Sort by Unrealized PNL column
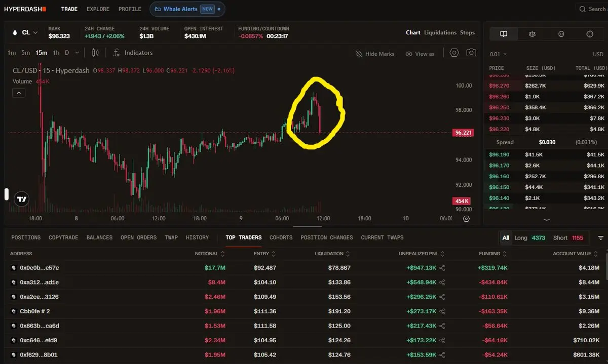The height and width of the screenshot is (364, 608). pos(422,254)
